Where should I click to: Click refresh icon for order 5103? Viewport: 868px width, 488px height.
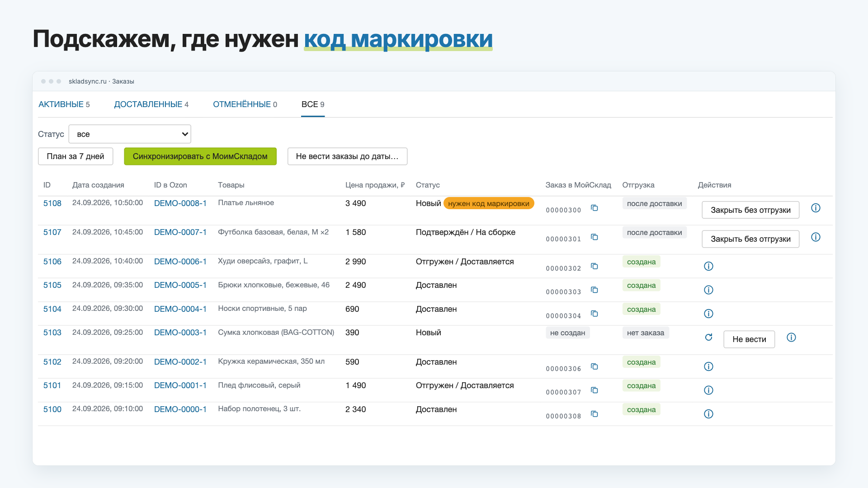click(x=708, y=337)
